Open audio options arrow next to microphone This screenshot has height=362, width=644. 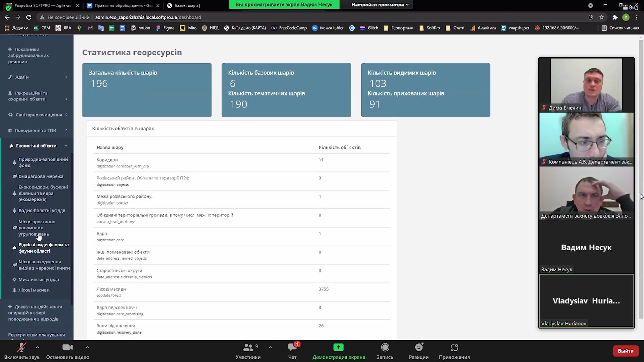click(x=37, y=347)
